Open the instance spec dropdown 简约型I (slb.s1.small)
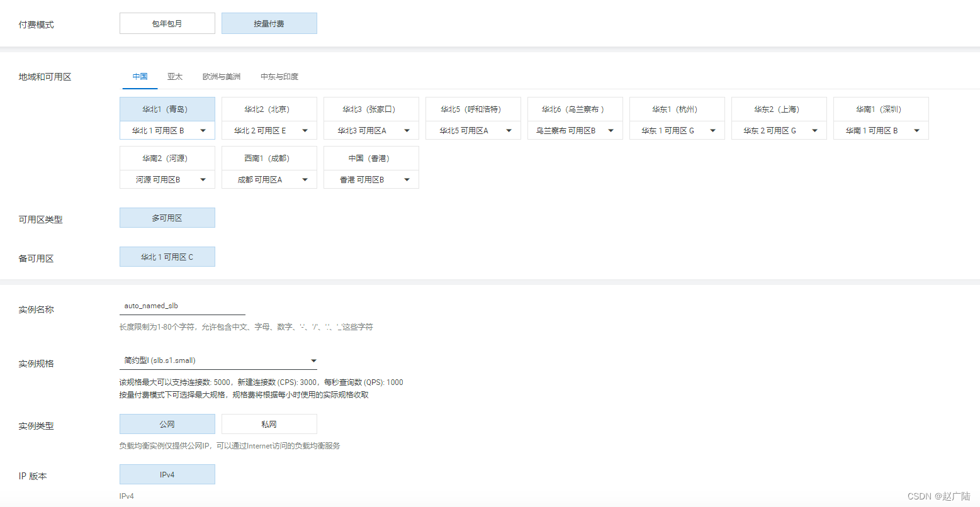 pos(218,360)
